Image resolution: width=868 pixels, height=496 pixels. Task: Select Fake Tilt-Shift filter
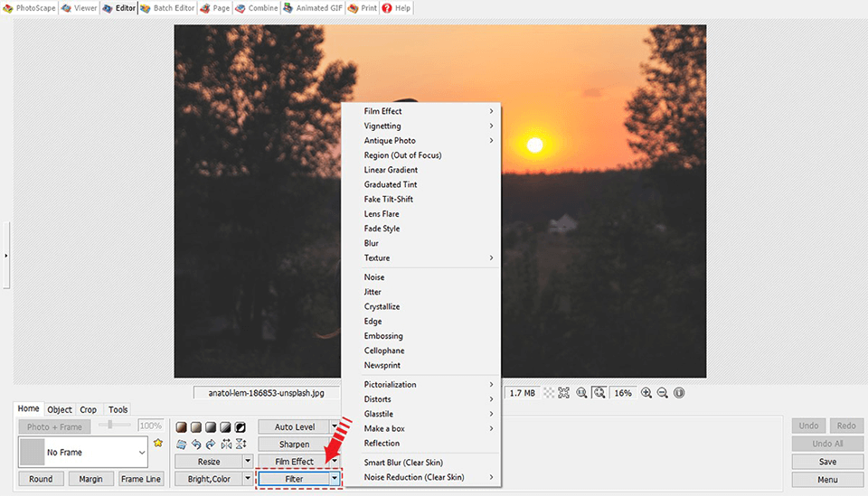pyautogui.click(x=421, y=199)
